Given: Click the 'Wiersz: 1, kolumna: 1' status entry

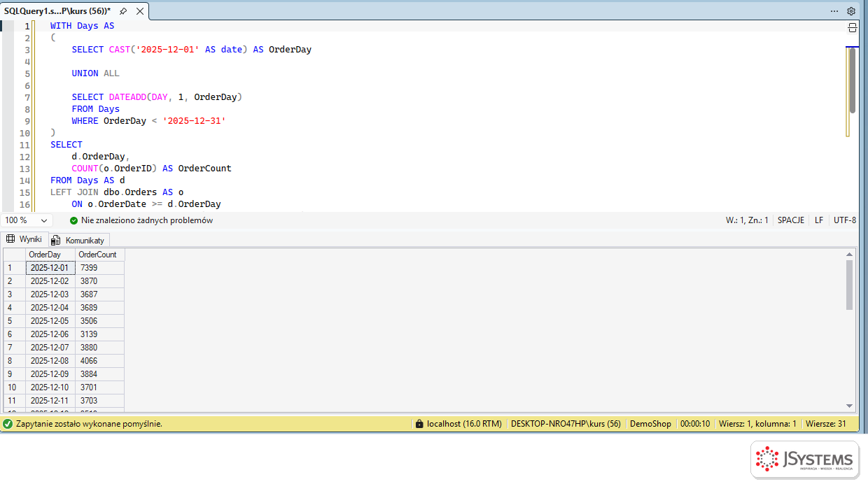Looking at the screenshot, I should (x=757, y=424).
